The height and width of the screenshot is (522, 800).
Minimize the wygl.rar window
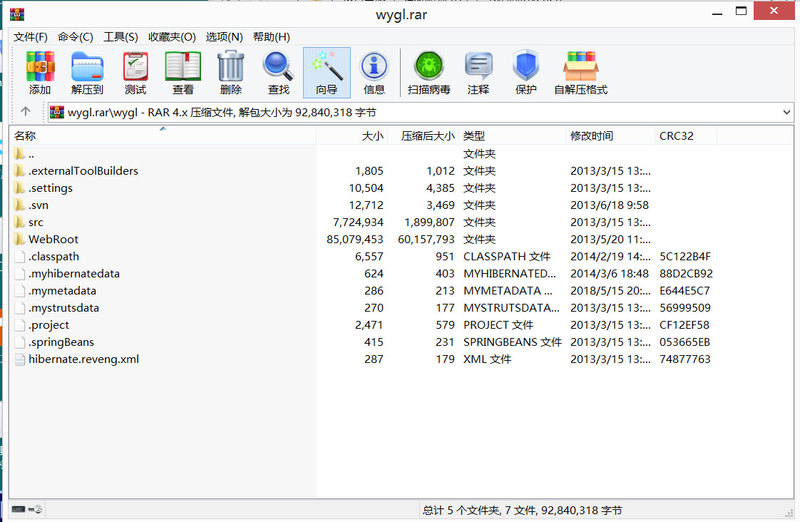[x=717, y=12]
